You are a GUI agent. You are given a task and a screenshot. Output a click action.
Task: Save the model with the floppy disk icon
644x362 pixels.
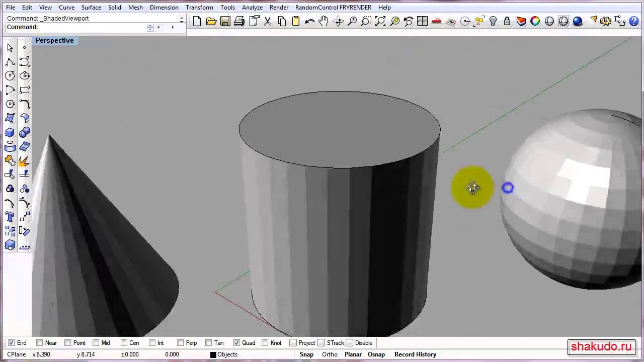click(225, 21)
